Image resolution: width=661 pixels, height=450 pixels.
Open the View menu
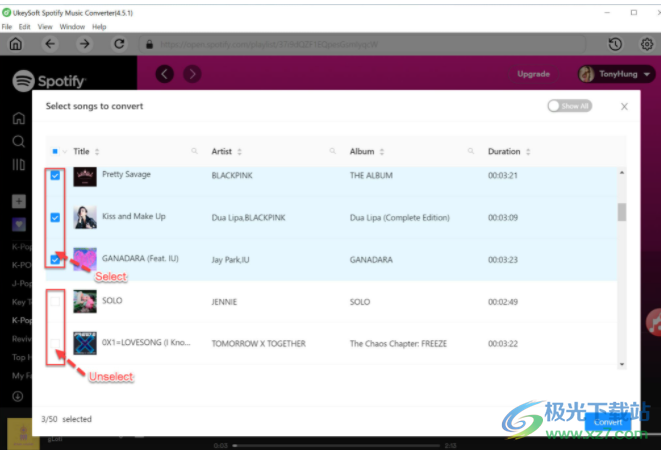tap(45, 27)
